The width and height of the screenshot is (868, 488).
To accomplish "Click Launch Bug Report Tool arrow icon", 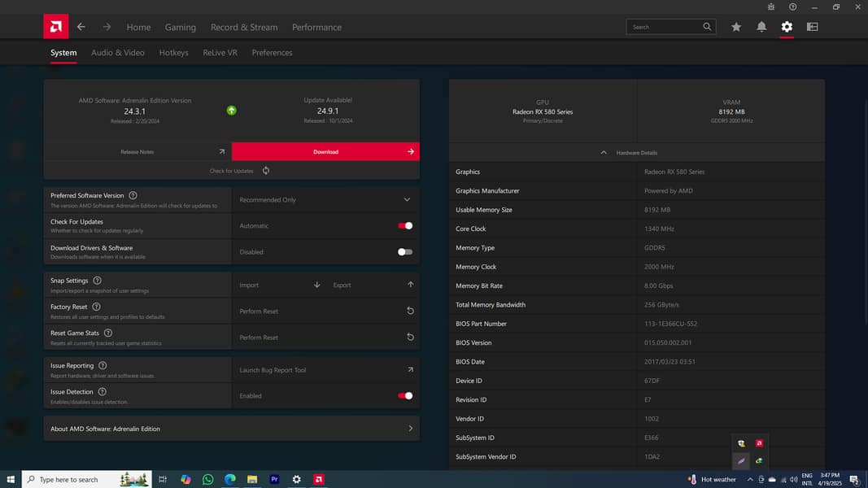I will [x=410, y=369].
